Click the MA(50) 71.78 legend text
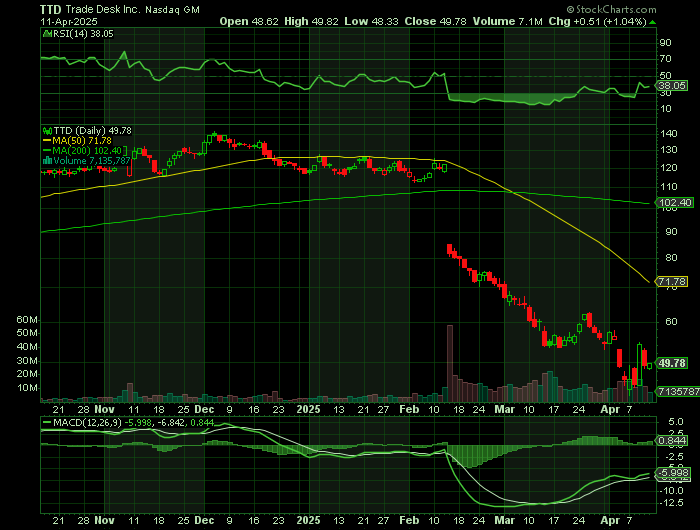Screen dimensions: 700x530 82,141
